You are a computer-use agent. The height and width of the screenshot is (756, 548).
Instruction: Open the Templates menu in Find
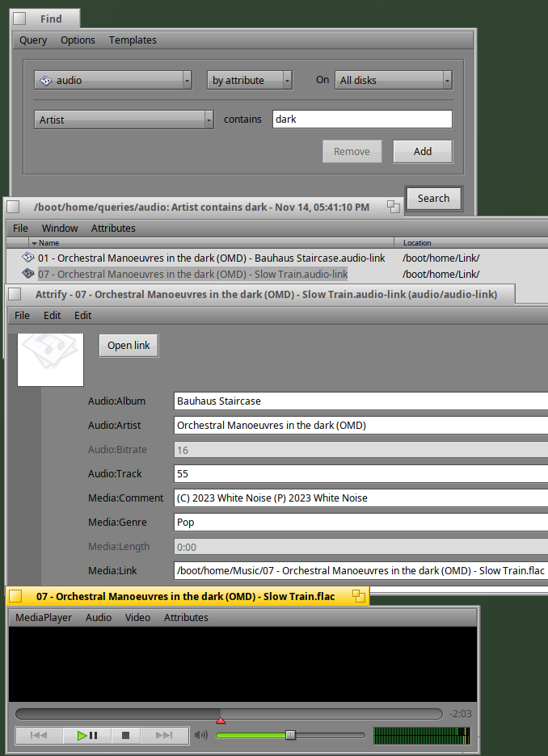133,40
